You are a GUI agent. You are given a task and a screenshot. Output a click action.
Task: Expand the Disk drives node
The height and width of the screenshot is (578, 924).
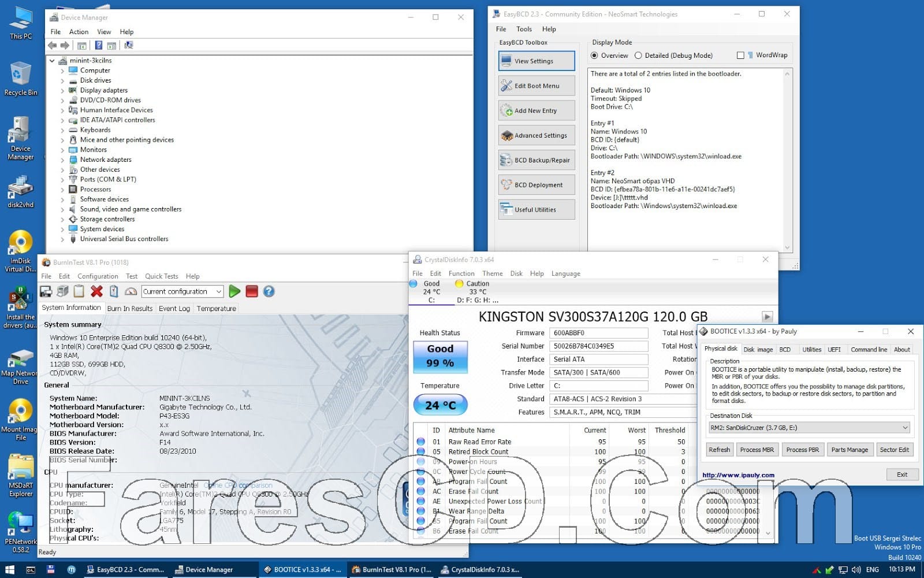[x=62, y=81]
